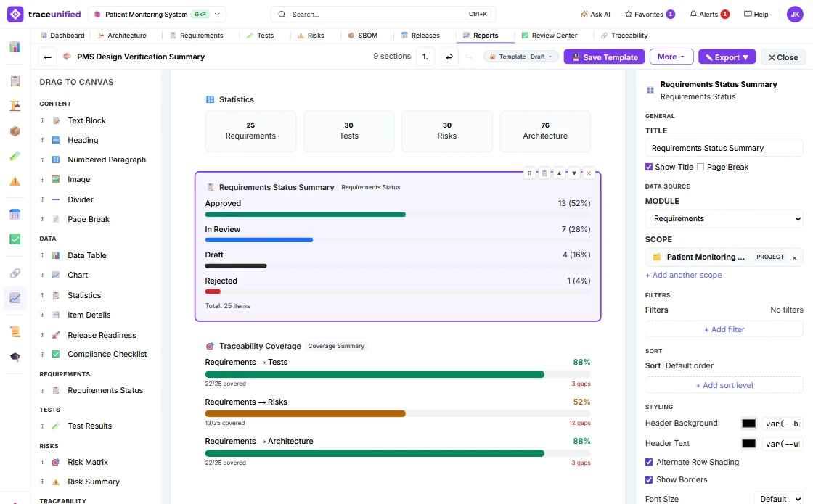Select the Numbered Paragraph element
The width and height of the screenshot is (813, 504).
96,160
